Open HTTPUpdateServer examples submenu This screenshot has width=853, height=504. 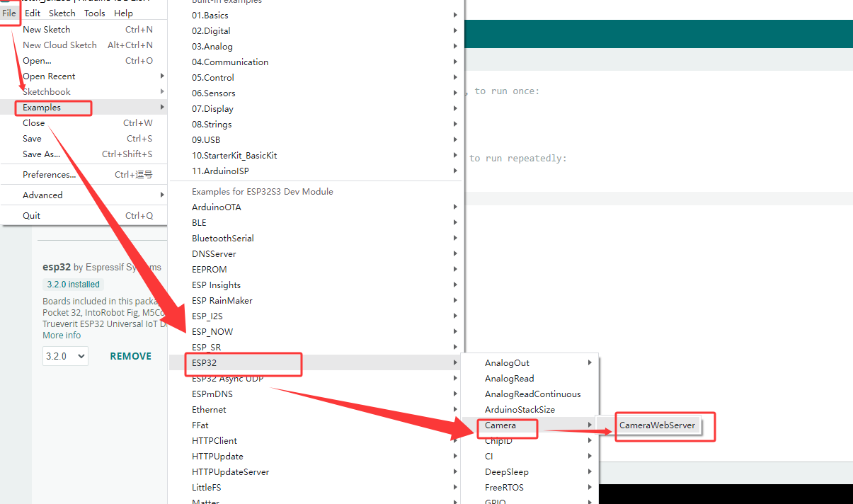coord(316,472)
